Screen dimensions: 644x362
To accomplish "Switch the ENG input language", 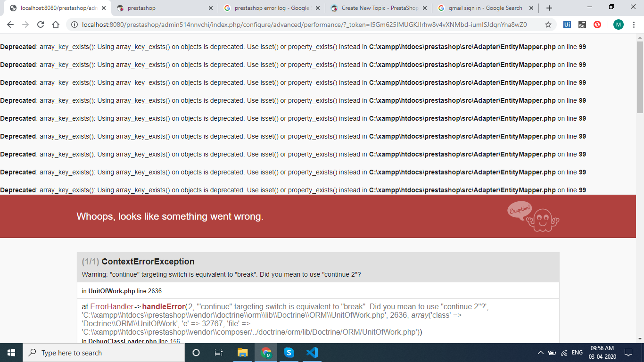I will (577, 353).
